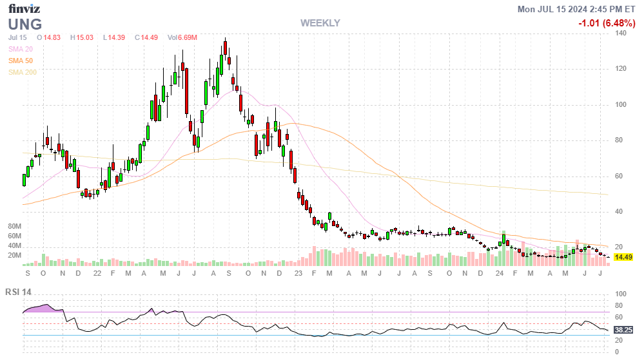Click the 38.25 RSI value badge
Viewport: 644px width, 362px height.
pyautogui.click(x=622, y=330)
